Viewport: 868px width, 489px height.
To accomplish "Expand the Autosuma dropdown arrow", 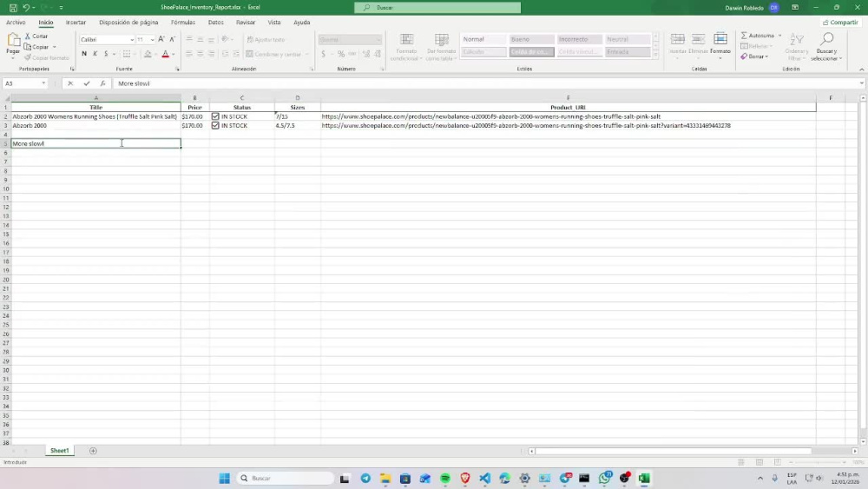I will [780, 36].
